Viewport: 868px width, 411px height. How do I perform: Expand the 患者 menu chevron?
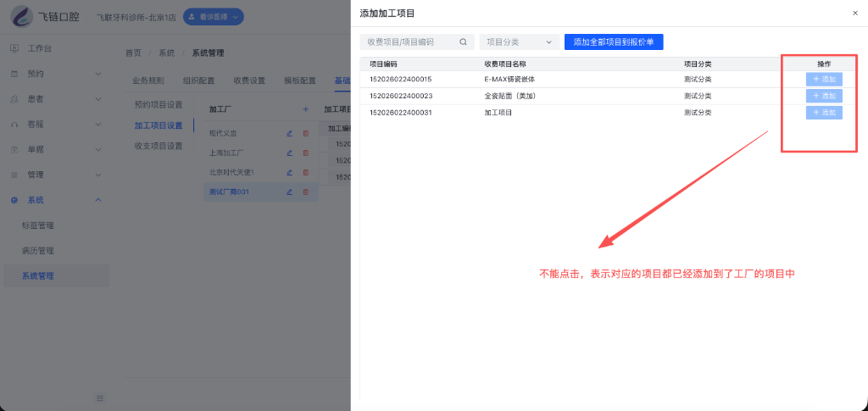[98, 99]
